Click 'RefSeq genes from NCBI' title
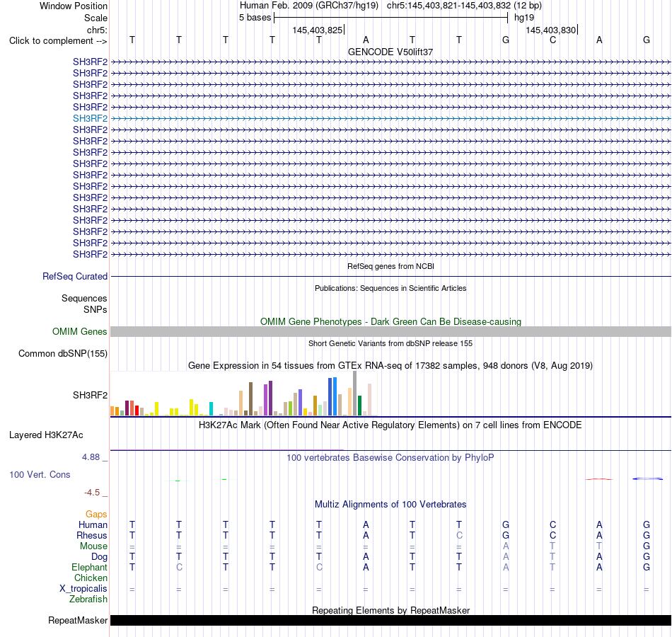Viewport: 672px width, 637px height. click(x=390, y=266)
